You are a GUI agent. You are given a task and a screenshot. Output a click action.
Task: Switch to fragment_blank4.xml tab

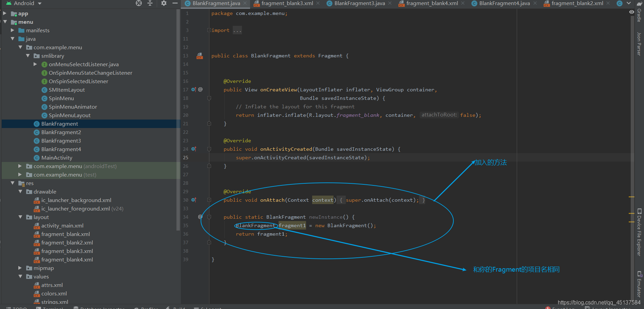pyautogui.click(x=432, y=3)
